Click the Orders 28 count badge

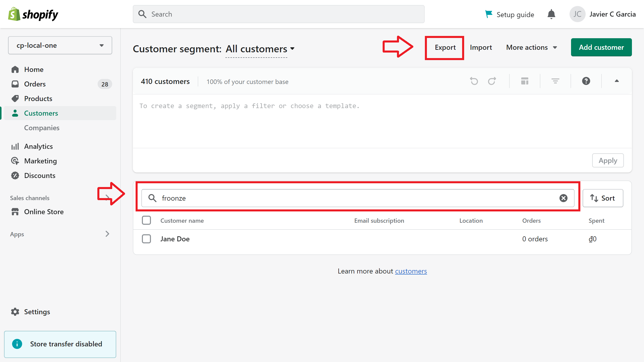tap(105, 84)
